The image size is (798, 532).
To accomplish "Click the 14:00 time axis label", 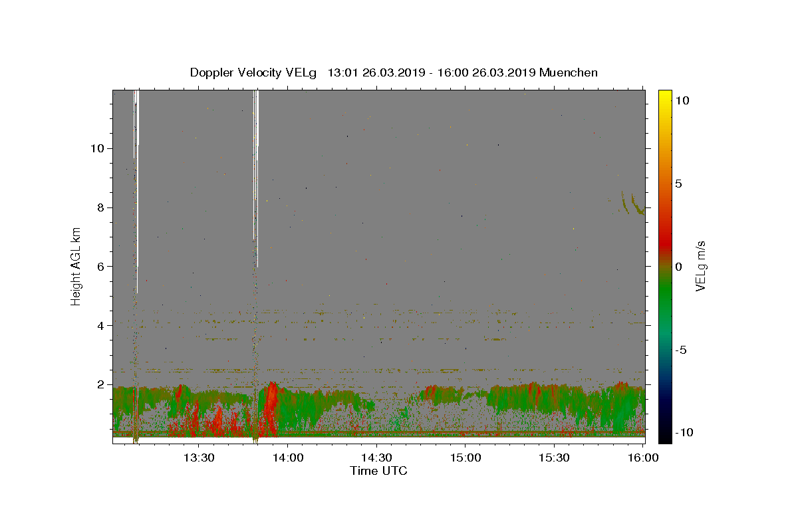I will (287, 458).
